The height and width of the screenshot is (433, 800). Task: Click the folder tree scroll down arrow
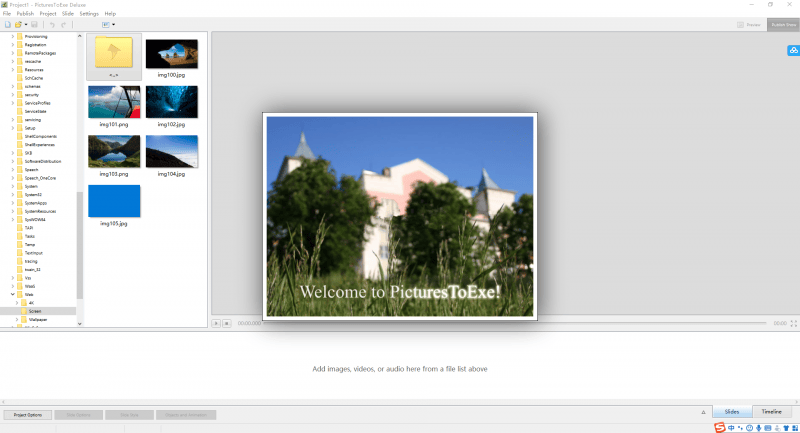pos(80,323)
